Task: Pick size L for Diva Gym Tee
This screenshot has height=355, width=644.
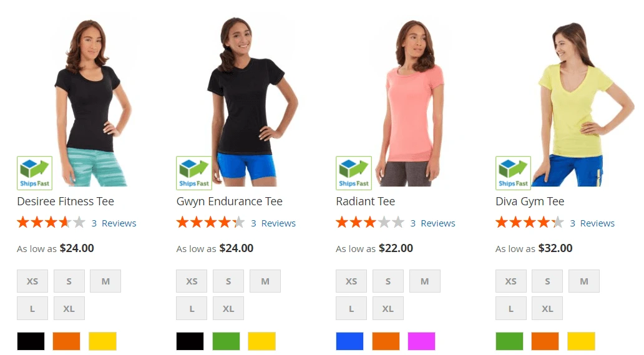Action: tap(511, 308)
